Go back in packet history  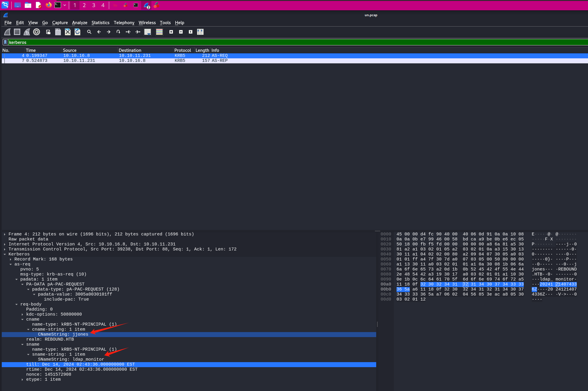[99, 32]
